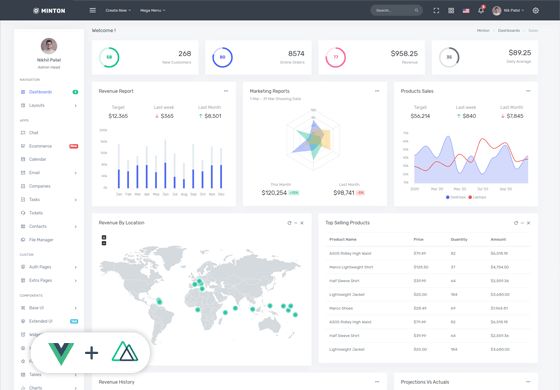Screen dimensions: 560x390
Task: Expand the Auth Pages sidebar item
Action: pyautogui.click(x=49, y=267)
